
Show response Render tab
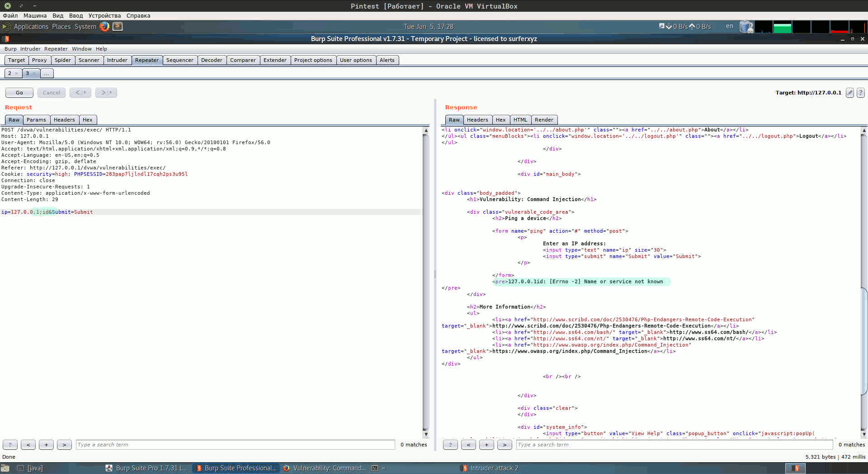point(544,120)
